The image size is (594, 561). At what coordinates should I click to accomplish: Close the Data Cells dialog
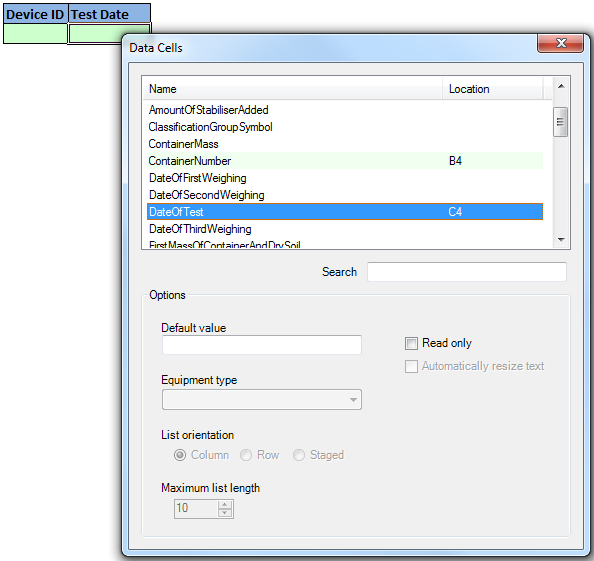(560, 43)
